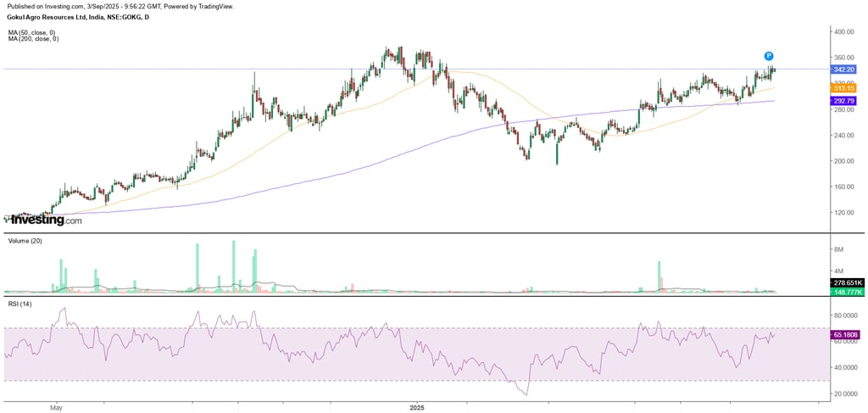The width and height of the screenshot is (868, 413).
Task: Click the current price label 342.20
Action: 843,70
